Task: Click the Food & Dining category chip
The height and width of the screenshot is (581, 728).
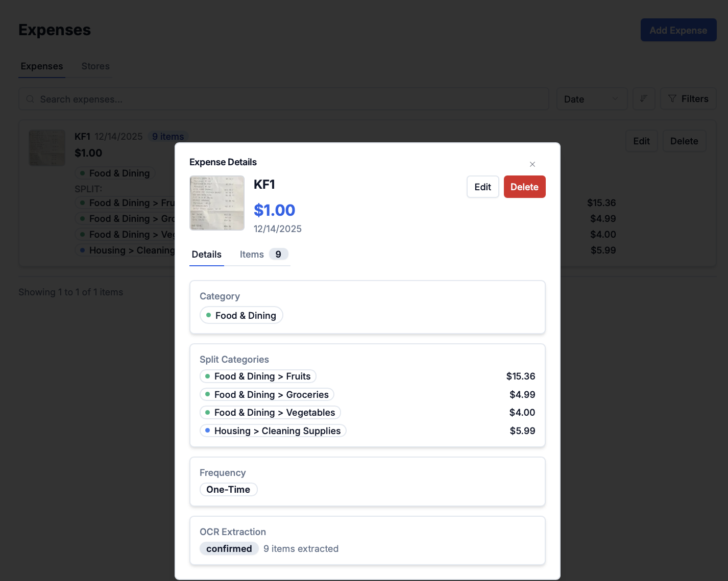Action: click(241, 316)
